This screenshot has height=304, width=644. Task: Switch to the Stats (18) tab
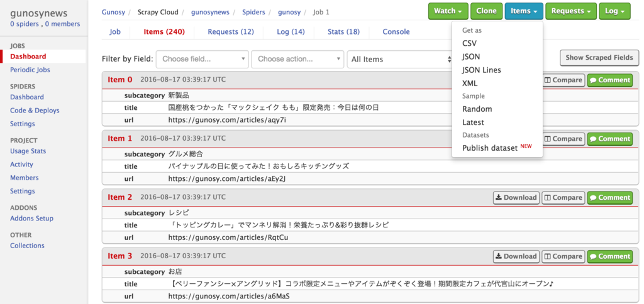click(x=344, y=31)
